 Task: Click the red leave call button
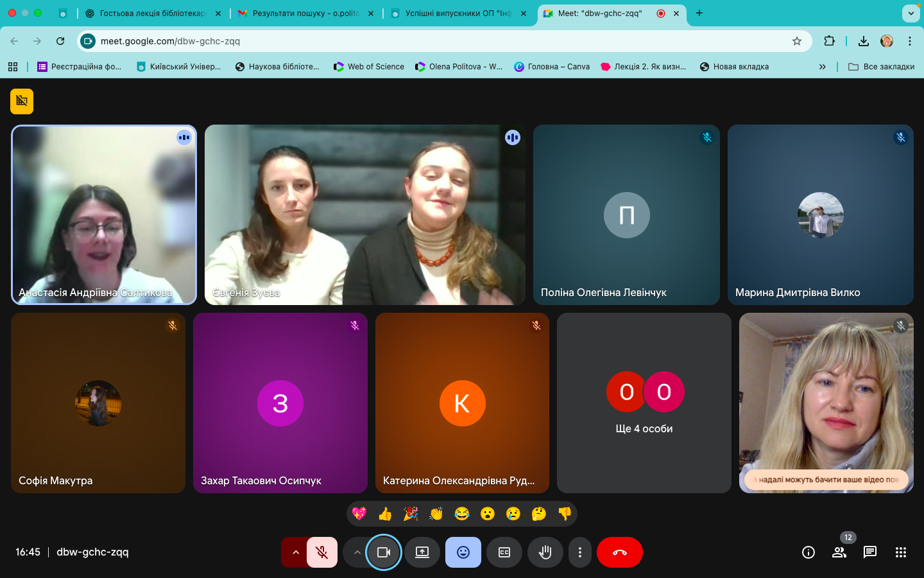click(619, 552)
